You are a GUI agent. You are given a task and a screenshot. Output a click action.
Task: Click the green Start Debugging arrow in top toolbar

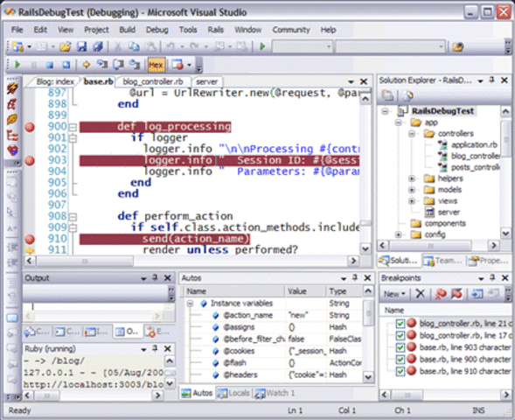(x=262, y=46)
